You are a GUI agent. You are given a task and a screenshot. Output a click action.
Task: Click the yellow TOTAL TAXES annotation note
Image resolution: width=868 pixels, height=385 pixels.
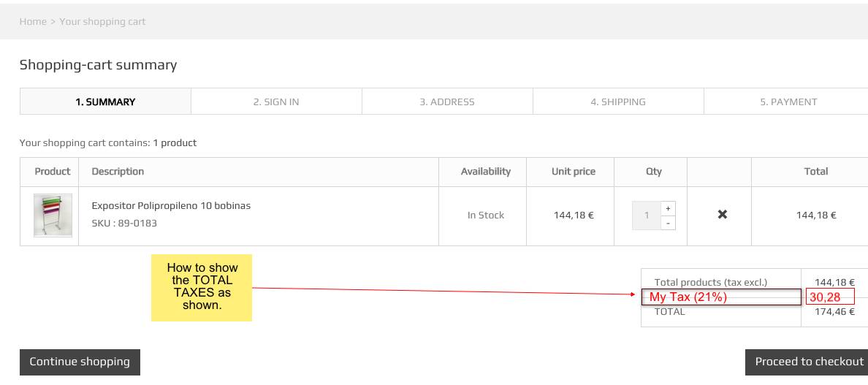coord(202,287)
